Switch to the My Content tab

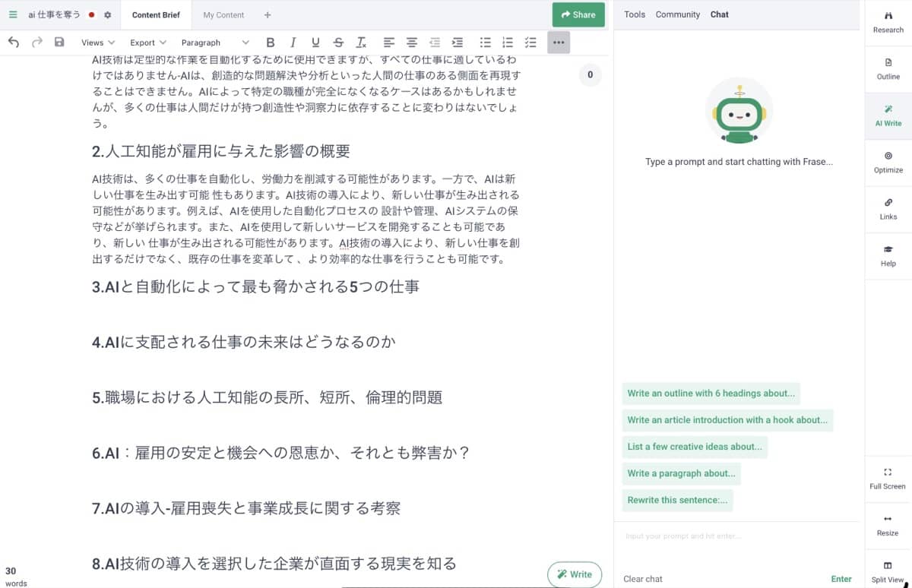[223, 14]
